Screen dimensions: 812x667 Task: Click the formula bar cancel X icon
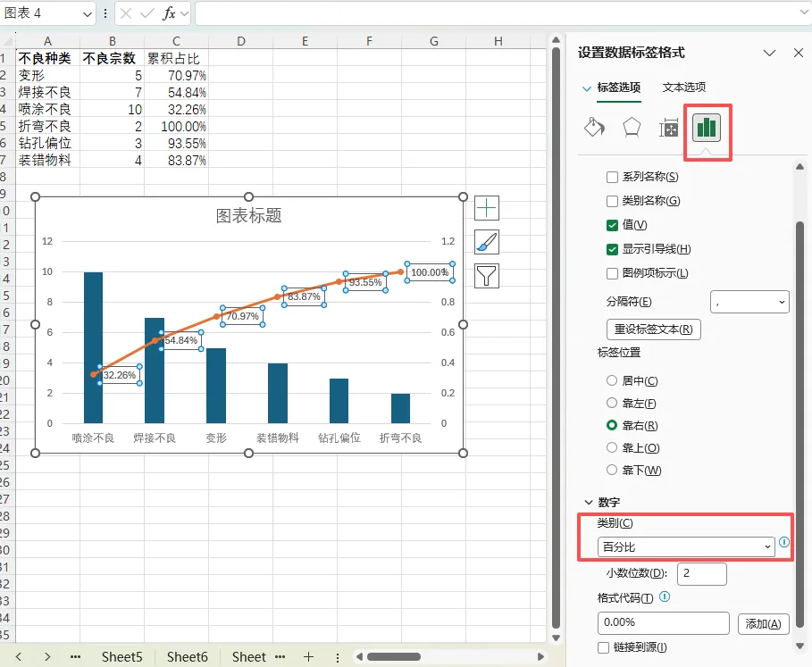pyautogui.click(x=126, y=13)
